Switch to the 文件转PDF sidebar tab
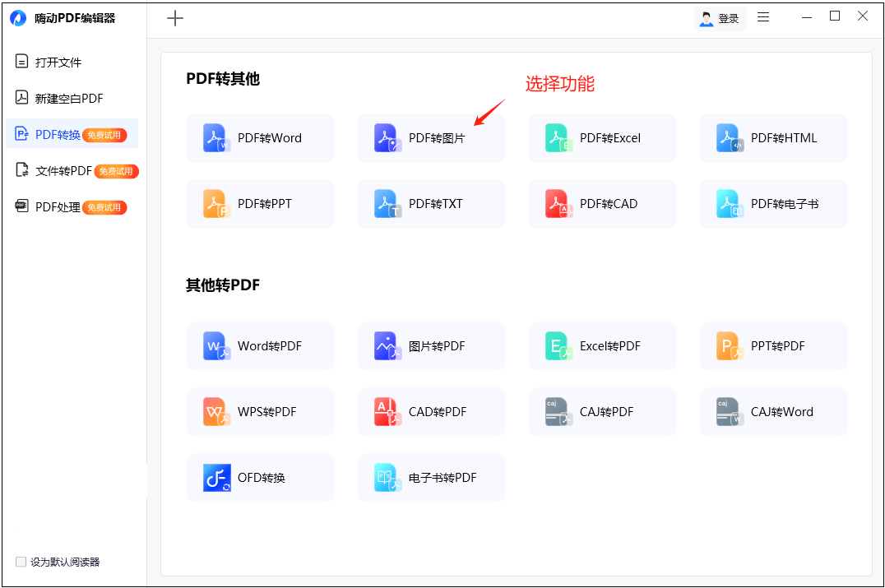The image size is (885, 588). point(63,171)
